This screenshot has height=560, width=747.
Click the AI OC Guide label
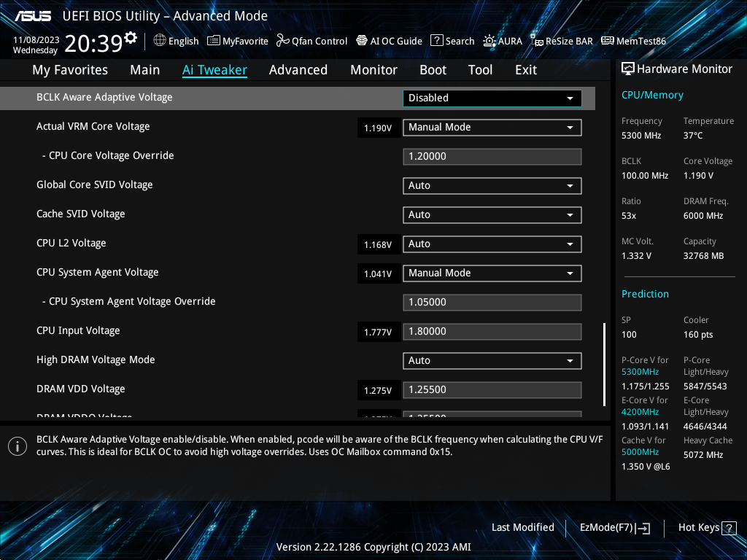tap(396, 41)
